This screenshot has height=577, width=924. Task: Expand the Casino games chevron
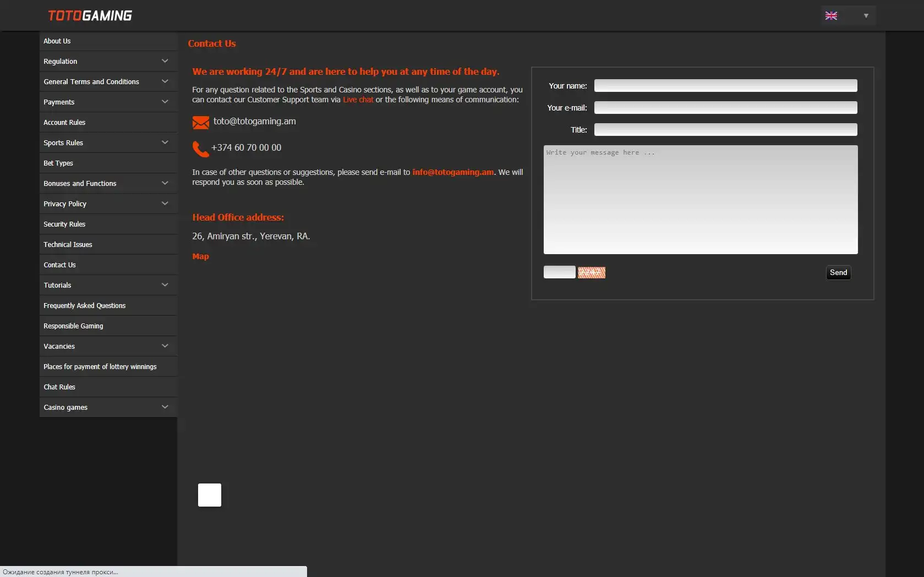[165, 407]
